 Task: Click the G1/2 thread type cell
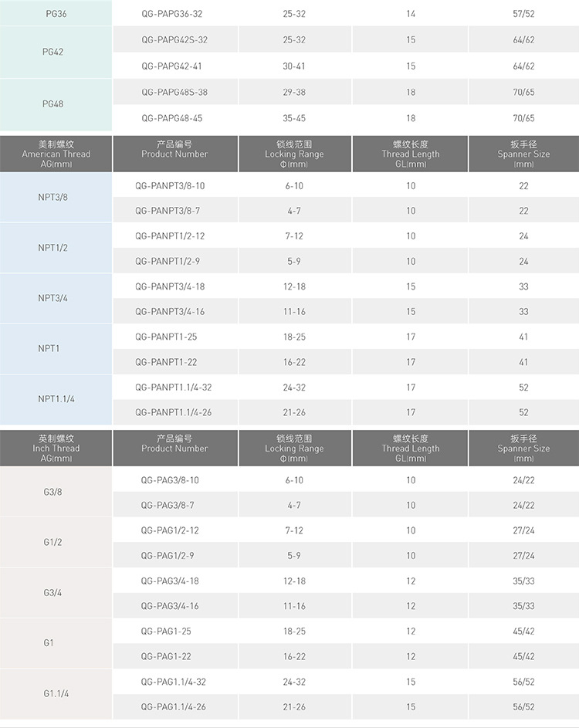56,542
